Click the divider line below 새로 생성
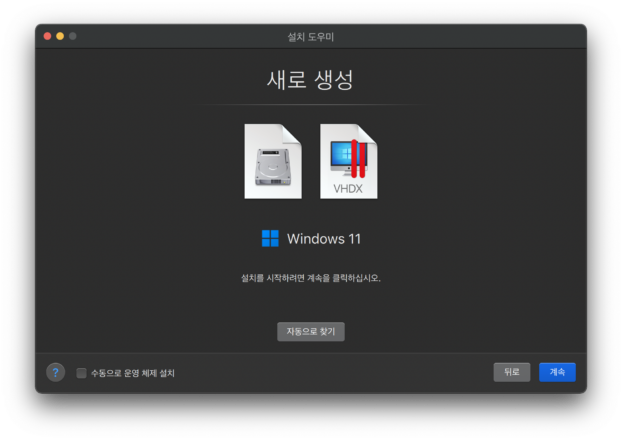 [x=311, y=105]
